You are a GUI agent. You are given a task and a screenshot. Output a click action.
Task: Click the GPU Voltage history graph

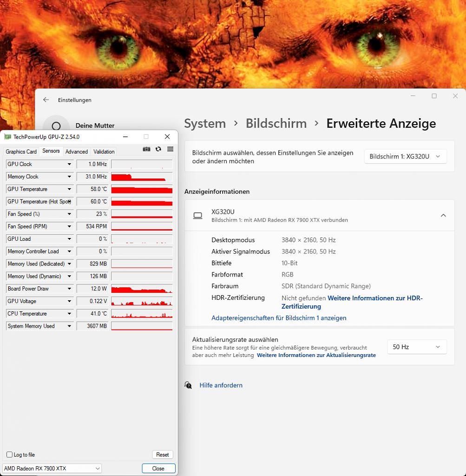pyautogui.click(x=142, y=301)
